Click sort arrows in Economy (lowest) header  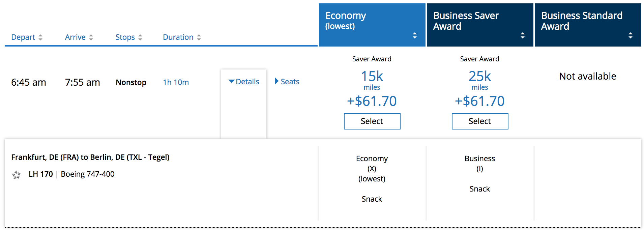click(x=415, y=35)
